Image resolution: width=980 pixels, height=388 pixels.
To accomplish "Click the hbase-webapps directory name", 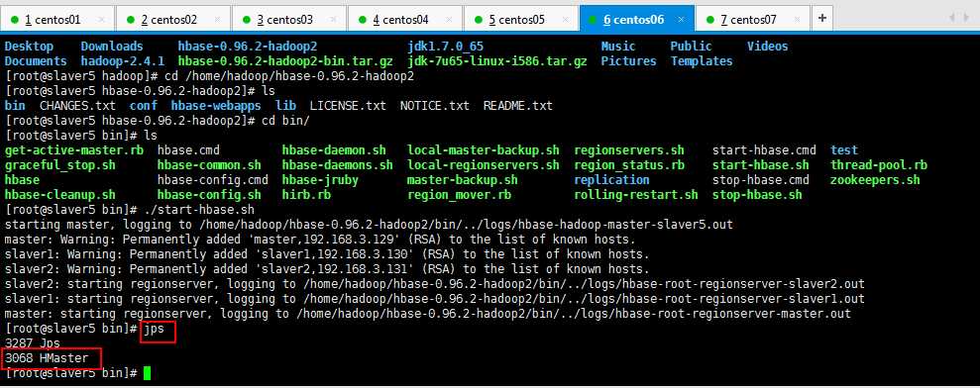I will pyautogui.click(x=216, y=106).
